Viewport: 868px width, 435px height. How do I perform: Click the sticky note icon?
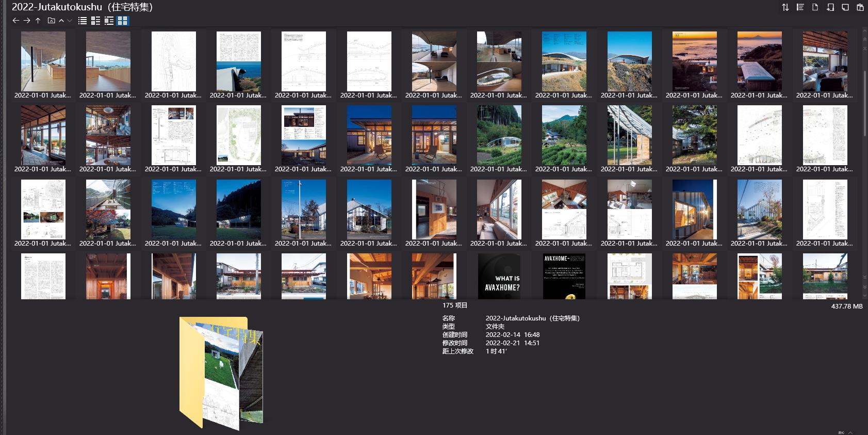pos(845,7)
